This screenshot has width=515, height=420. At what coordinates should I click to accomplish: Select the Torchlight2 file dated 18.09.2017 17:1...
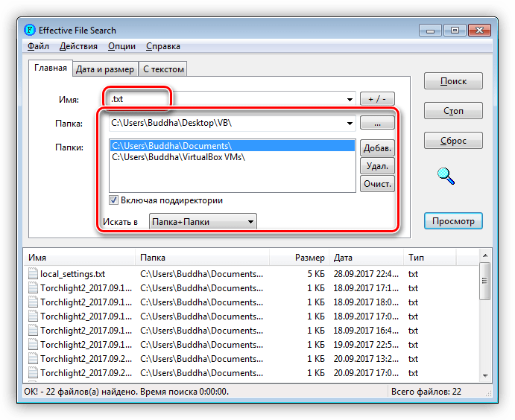click(251, 287)
